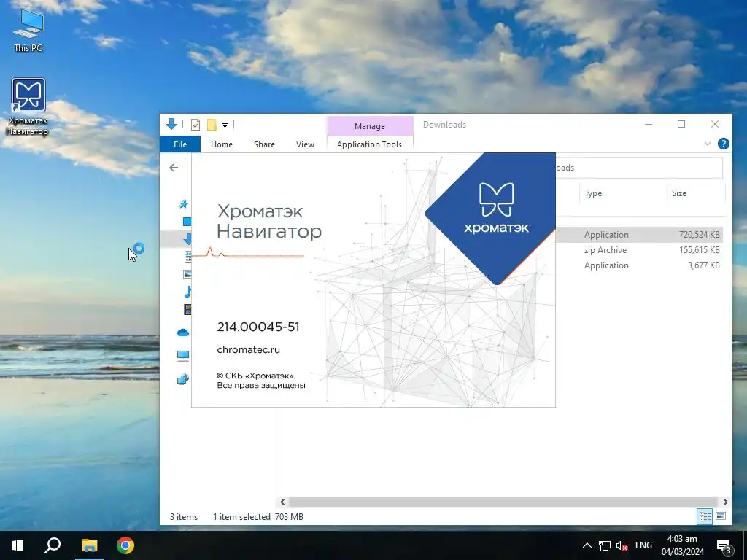The height and width of the screenshot is (560, 747).
Task: Select OneDrive cloud in the sidebar
Action: click(183, 332)
